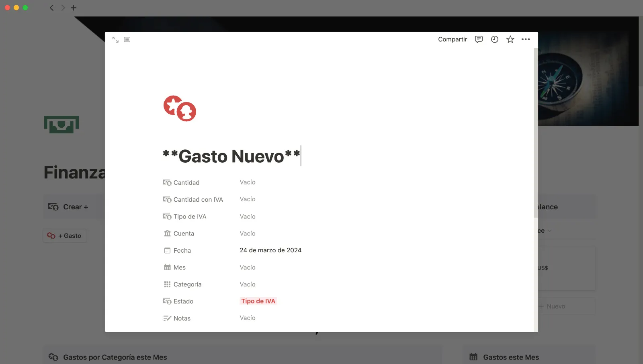This screenshot has width=643, height=364.
Task: Open the Fecha property label menu
Action: point(182,250)
